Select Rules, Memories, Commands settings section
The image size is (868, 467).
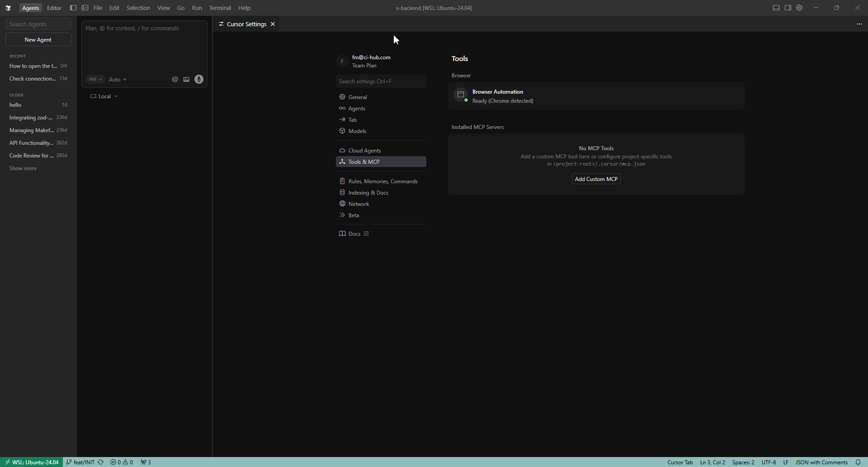click(382, 181)
